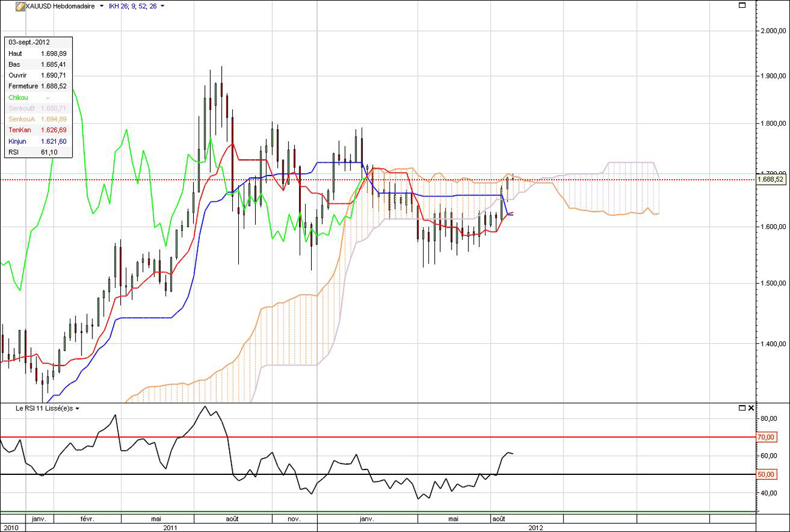
Task: Click the IKH 26; 9; 52; 26 indicator label
Action: pos(132,6)
